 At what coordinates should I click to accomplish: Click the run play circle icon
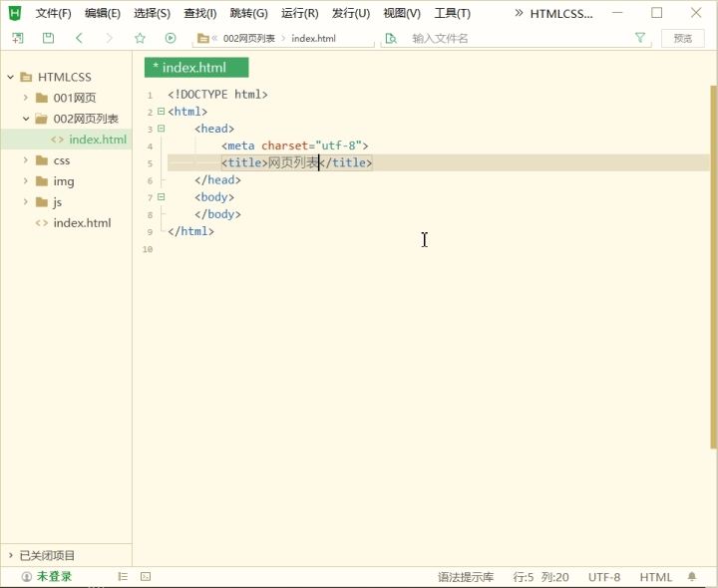pos(171,38)
